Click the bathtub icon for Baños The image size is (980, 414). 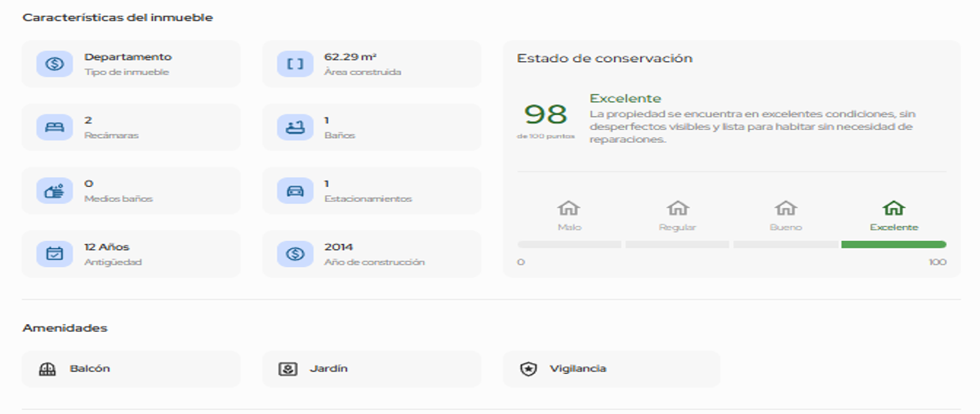[295, 127]
